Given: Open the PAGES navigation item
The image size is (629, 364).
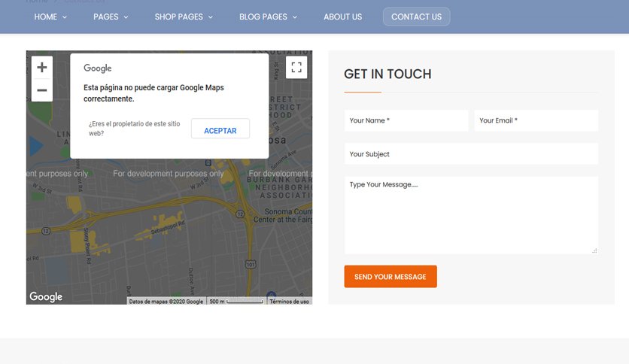Looking at the screenshot, I should pos(106,17).
